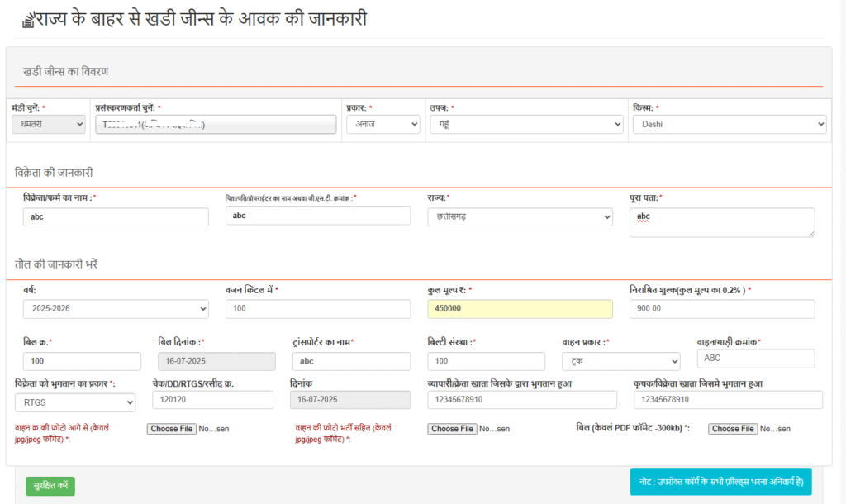Viewport: 846px width, 504px height.
Task: Choose file for vehicle photo with load
Action: coord(452,429)
